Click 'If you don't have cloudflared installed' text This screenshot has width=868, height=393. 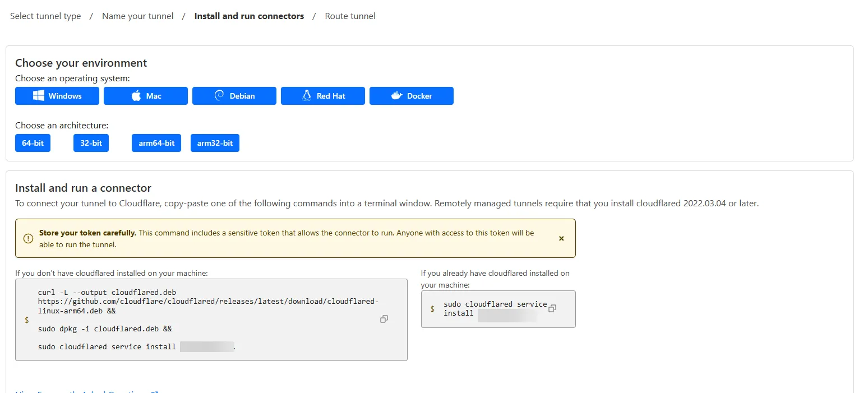pos(112,274)
